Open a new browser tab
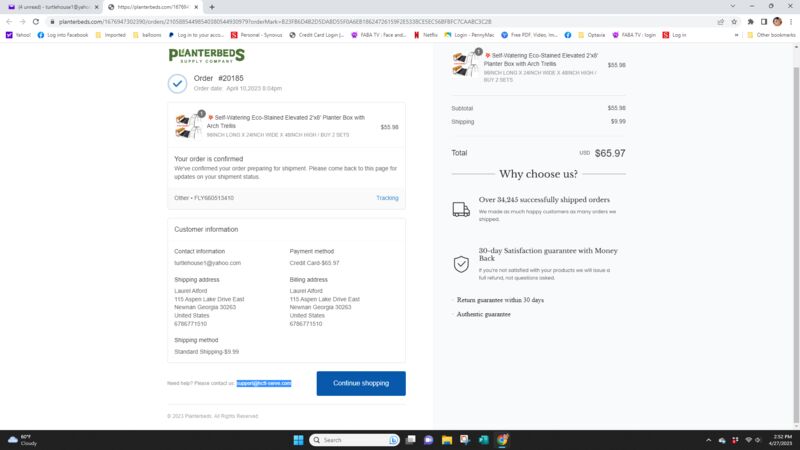Screen dimensions: 800x450 212,7
